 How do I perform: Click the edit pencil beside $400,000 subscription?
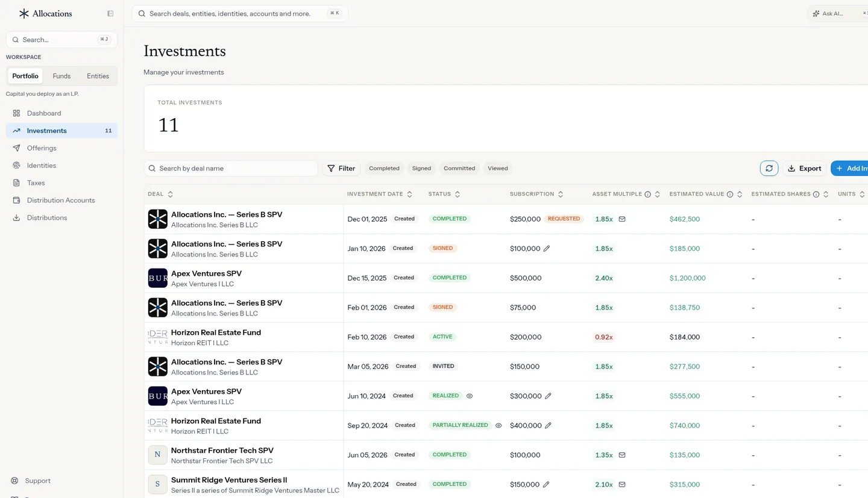point(548,426)
